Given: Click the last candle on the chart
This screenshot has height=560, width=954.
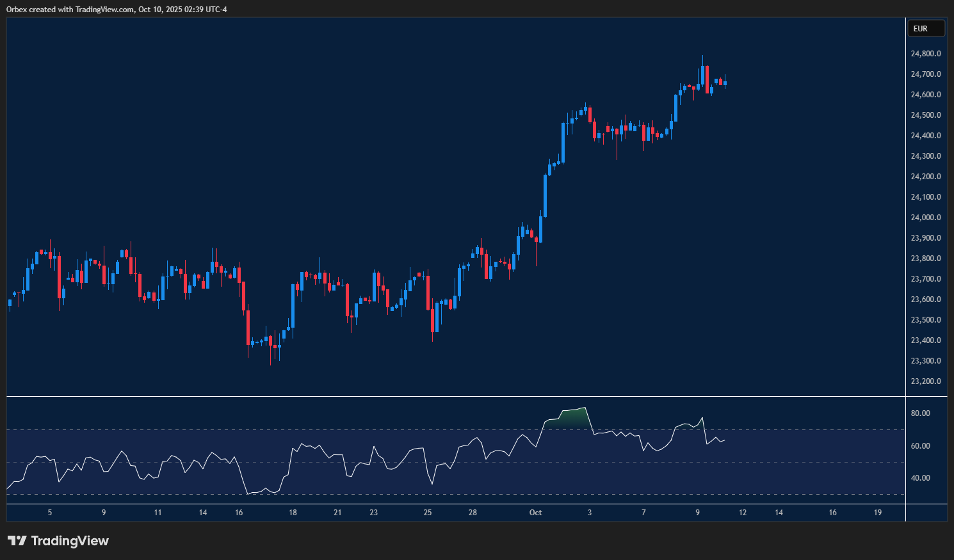Looking at the screenshot, I should 725,83.
